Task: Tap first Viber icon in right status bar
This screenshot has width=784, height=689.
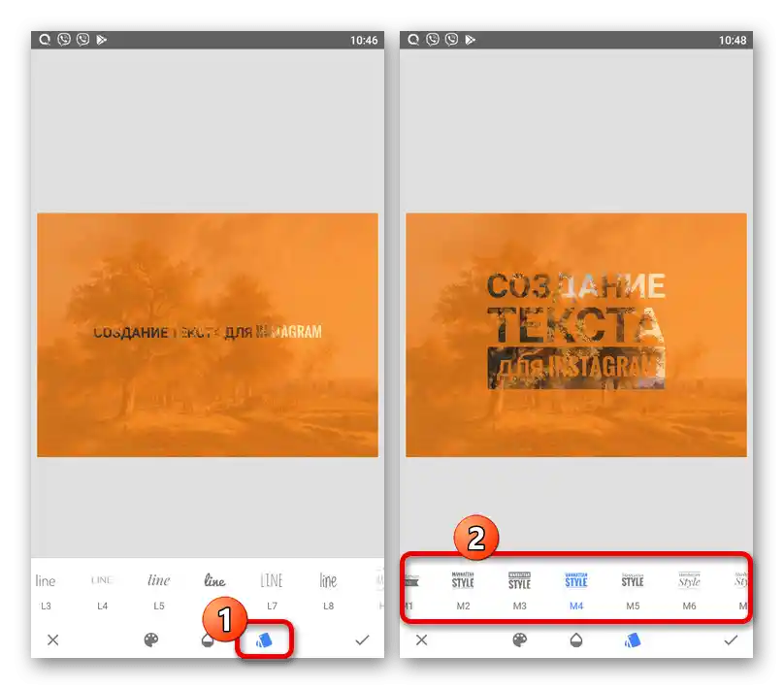Action: coord(433,40)
